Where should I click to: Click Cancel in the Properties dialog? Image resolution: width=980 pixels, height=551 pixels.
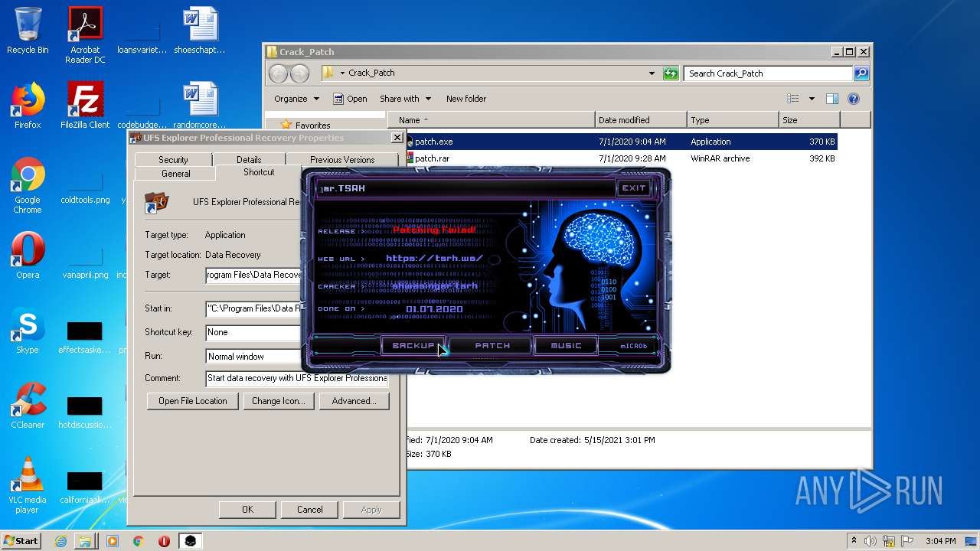pos(309,510)
